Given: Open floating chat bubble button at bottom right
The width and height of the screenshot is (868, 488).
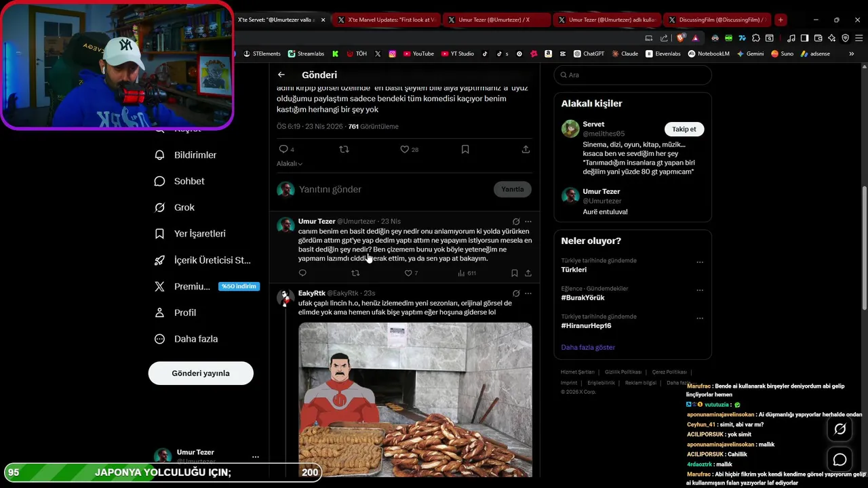Looking at the screenshot, I should tap(840, 460).
